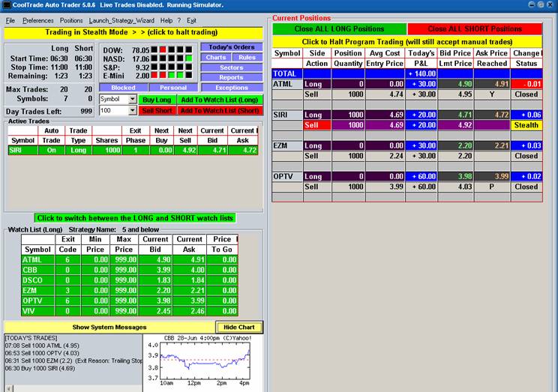Click the Bid Price column header in Current Positions
The height and width of the screenshot is (392, 558).
455,53
